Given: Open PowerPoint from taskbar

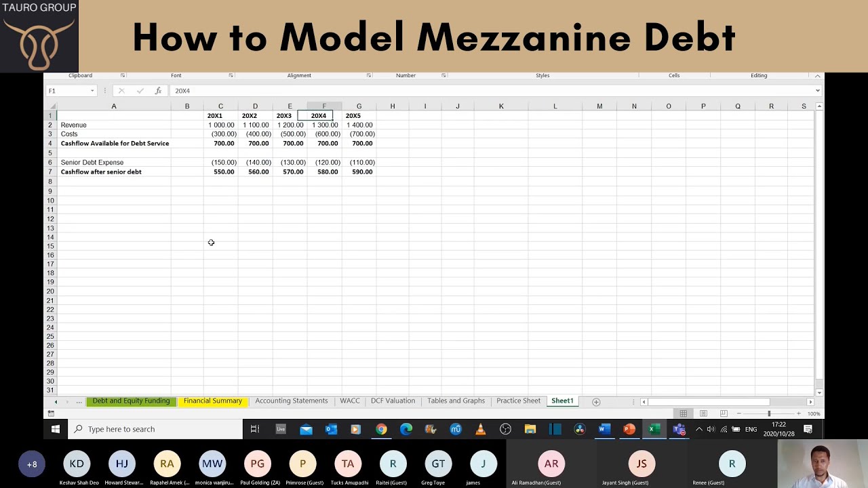Looking at the screenshot, I should click(x=629, y=429).
